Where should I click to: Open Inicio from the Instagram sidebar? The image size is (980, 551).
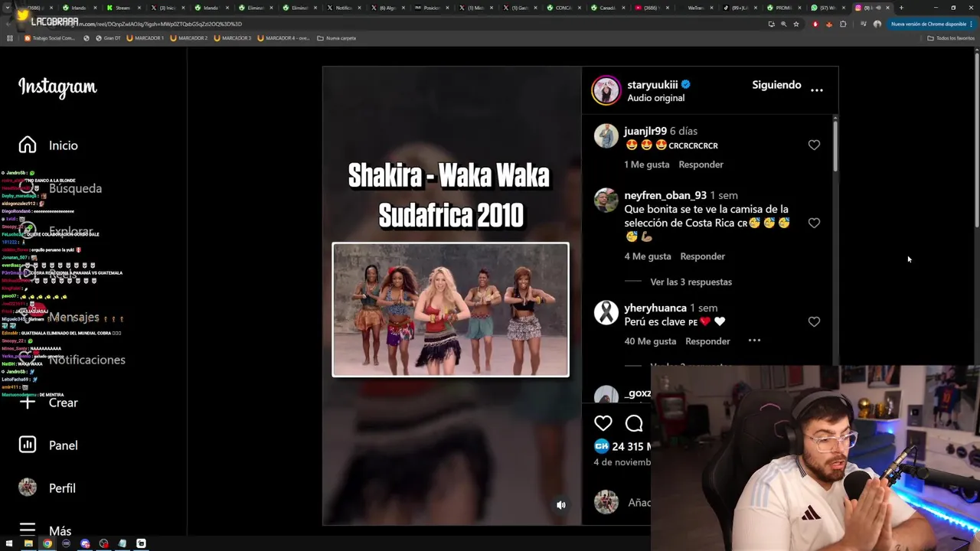click(48, 145)
